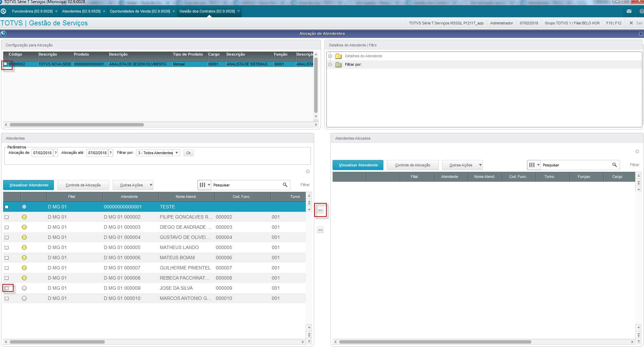Click yellow status circle for REBECA FACCHINAT
Viewport: 644px width, 347px height.
pos(24,278)
